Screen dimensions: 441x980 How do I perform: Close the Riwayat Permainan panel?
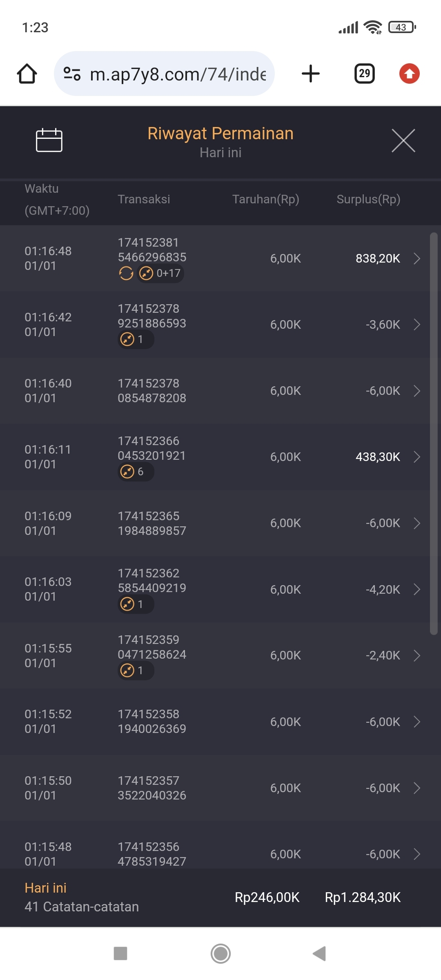point(403,140)
